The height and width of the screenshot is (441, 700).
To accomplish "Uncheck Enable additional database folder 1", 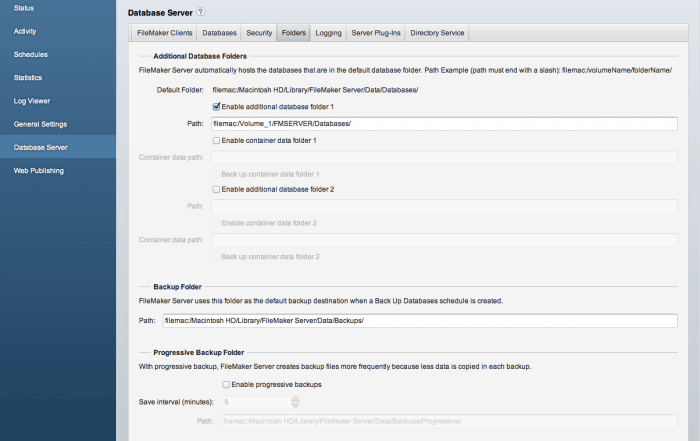I will click(217, 107).
